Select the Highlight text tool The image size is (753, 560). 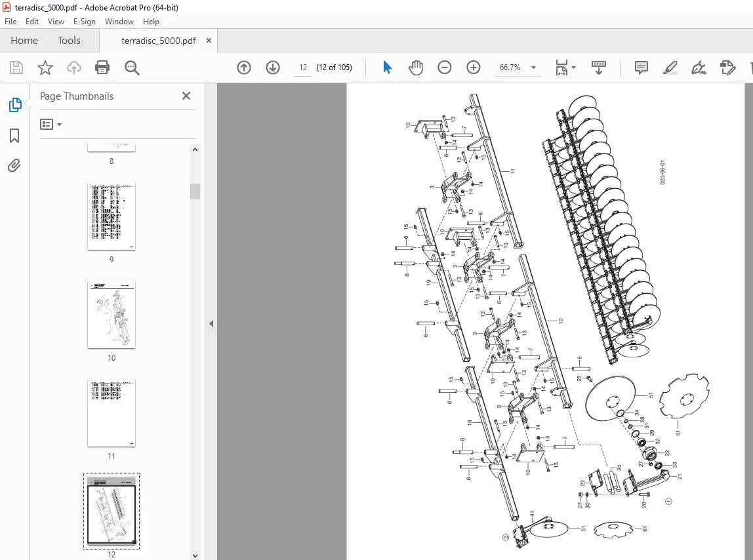click(670, 68)
